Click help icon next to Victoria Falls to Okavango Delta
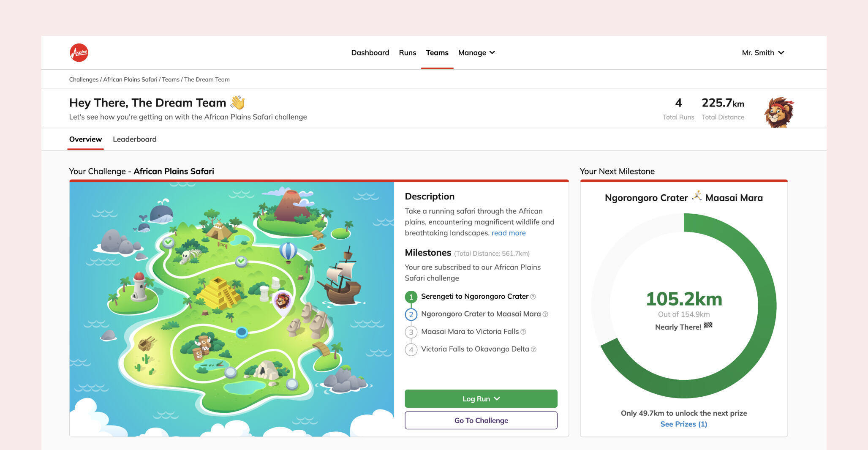This screenshot has height=450, width=868. tap(533, 349)
